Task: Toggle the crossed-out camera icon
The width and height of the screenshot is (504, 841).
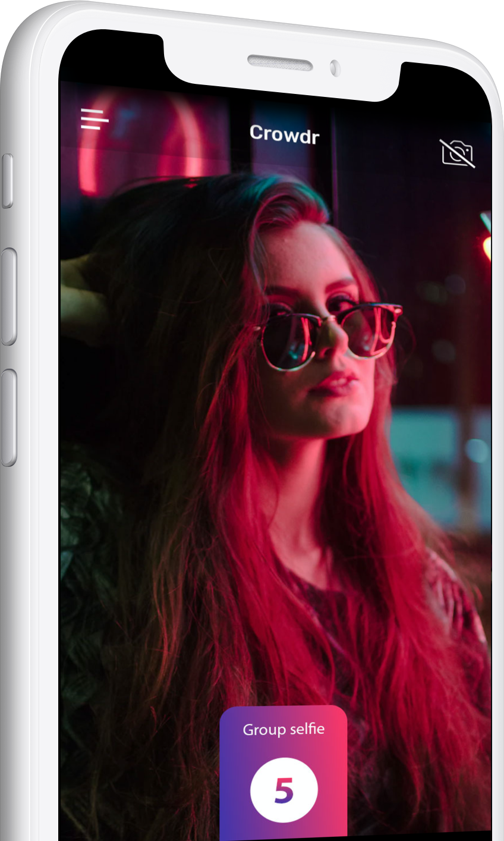Action: tap(458, 153)
